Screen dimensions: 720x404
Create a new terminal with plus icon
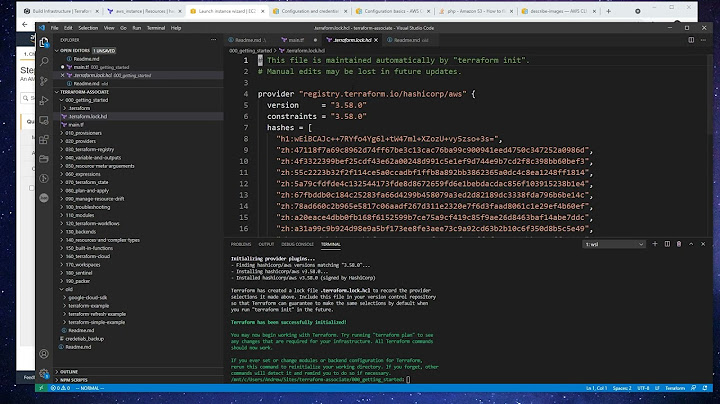pos(655,244)
